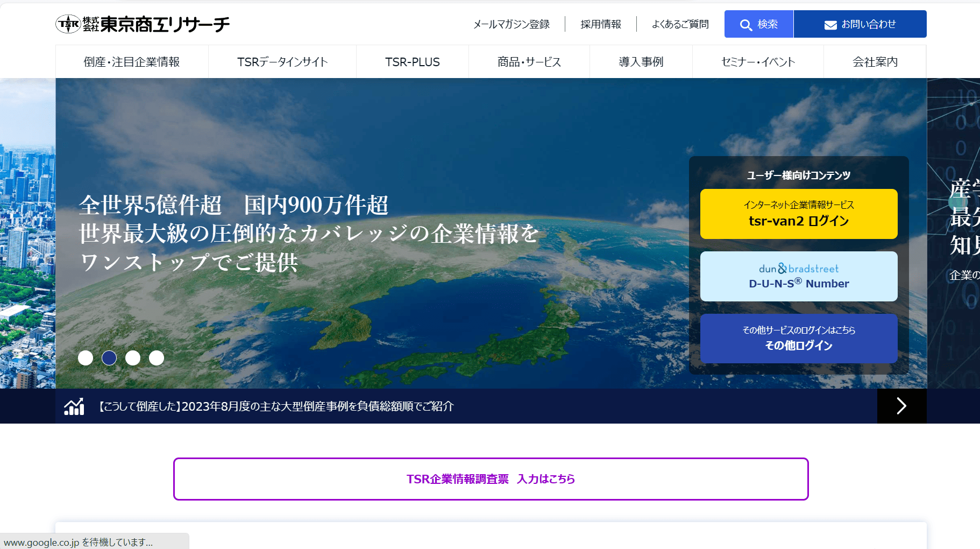Open 採用情報 link
The image size is (980, 549).
601,24
